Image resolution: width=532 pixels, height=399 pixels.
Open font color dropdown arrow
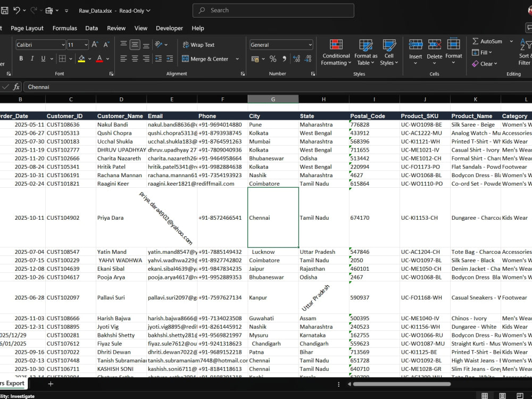point(107,59)
